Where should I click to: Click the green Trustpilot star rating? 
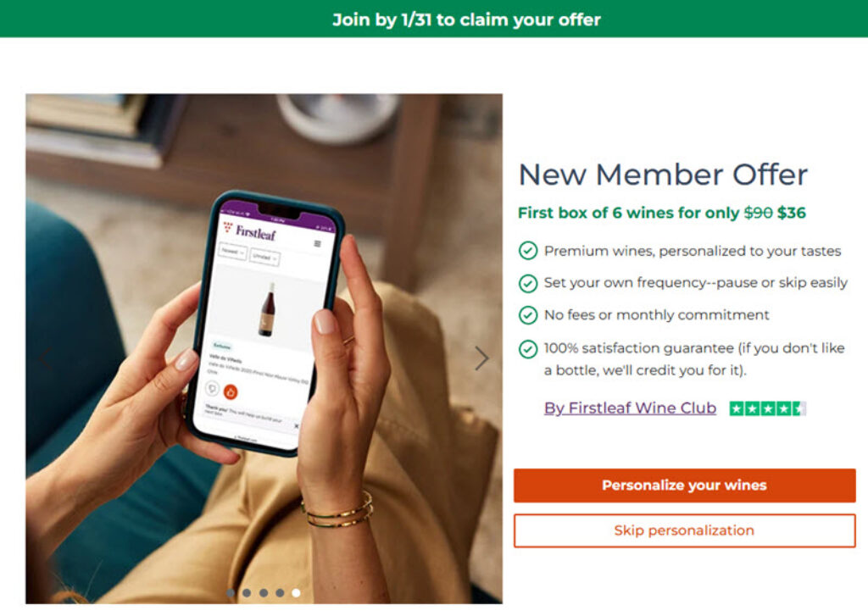pos(767,408)
